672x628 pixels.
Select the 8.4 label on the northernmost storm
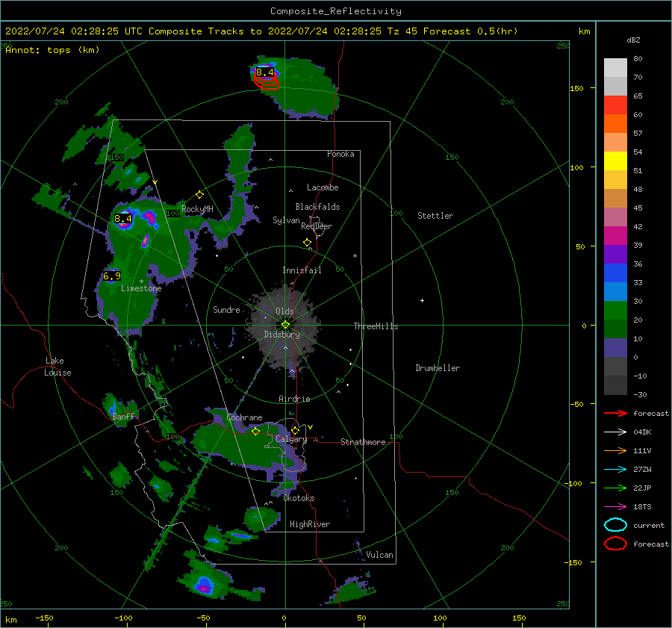point(265,72)
